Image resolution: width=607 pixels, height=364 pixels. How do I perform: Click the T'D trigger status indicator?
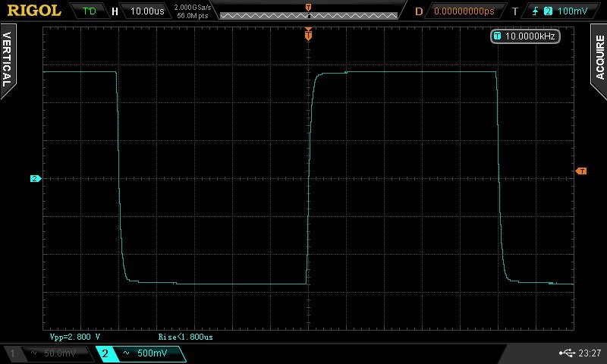tap(90, 11)
